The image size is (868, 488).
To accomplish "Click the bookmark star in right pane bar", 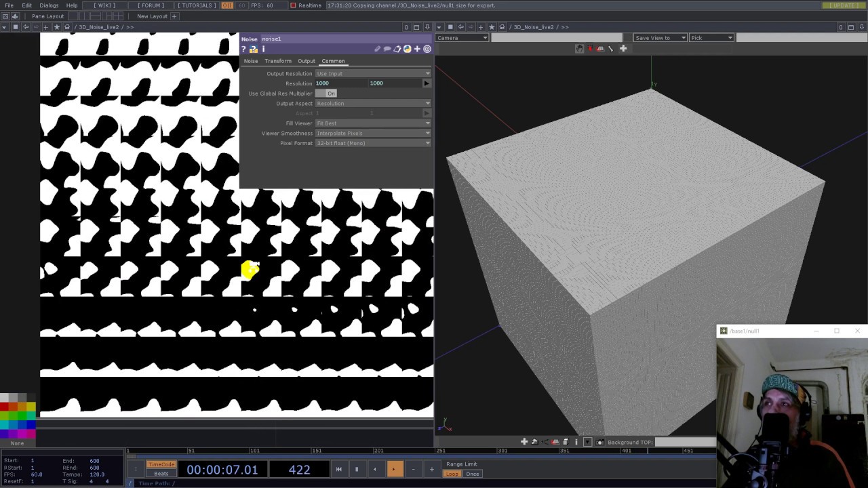I will point(492,27).
